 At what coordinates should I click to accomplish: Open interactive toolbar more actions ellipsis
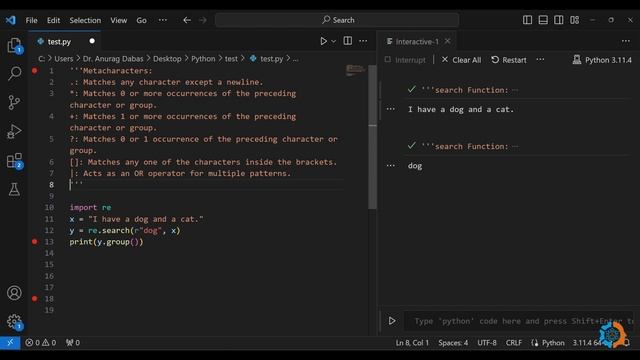(x=540, y=60)
